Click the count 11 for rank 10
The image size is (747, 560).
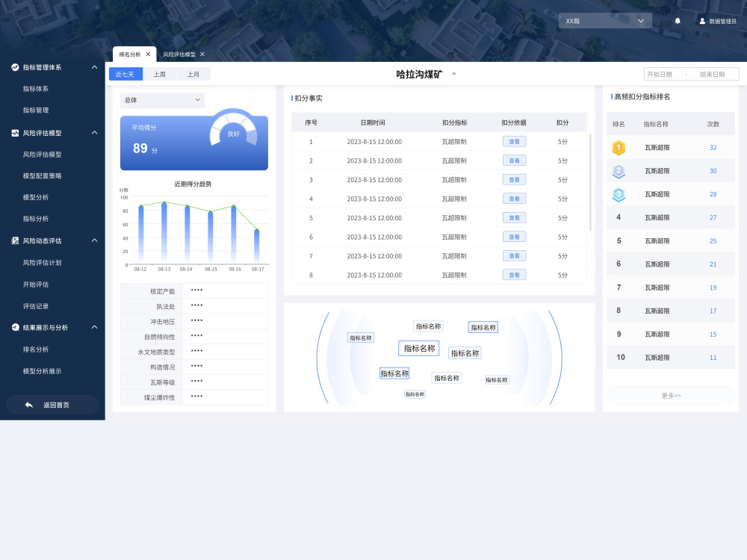point(713,358)
